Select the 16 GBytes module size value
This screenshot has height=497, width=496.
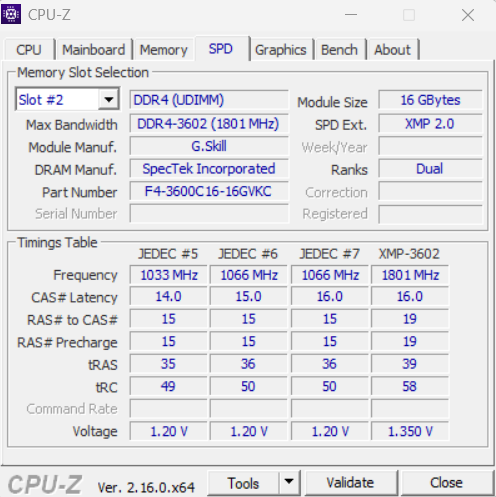point(430,100)
